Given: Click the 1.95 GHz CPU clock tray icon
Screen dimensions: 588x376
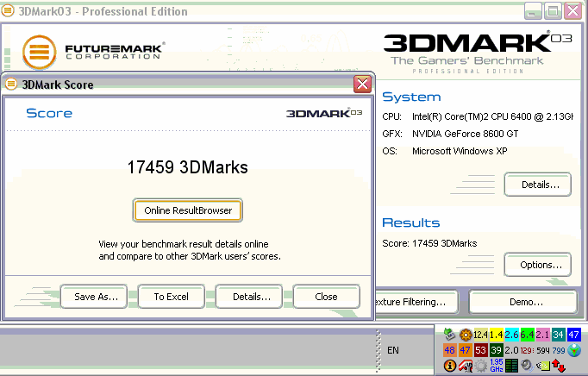Looking at the screenshot, I should [497, 366].
